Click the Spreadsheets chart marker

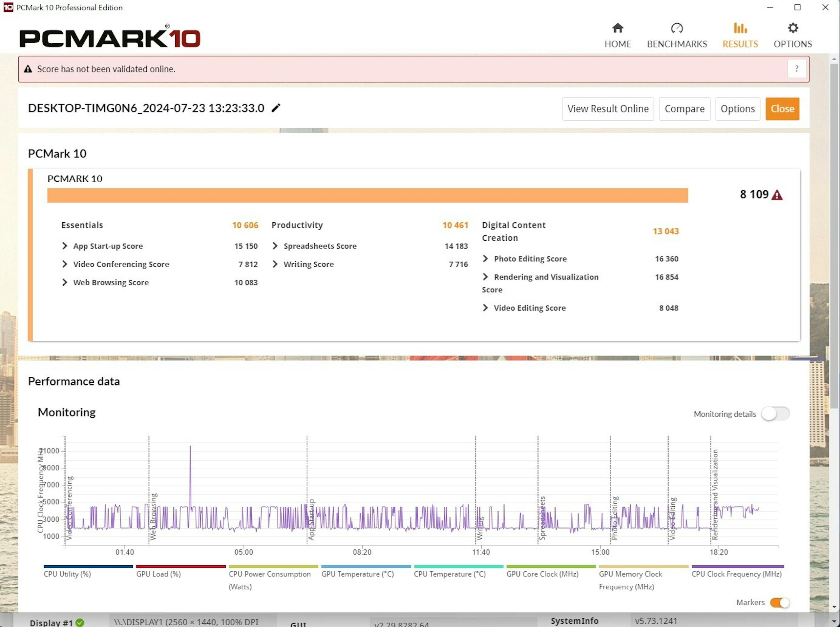[x=542, y=518]
